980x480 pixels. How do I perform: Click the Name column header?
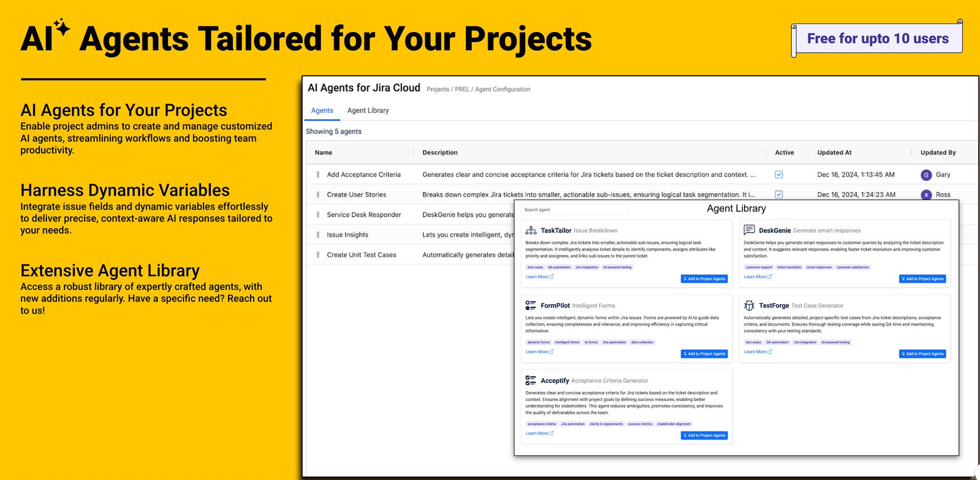(x=323, y=153)
